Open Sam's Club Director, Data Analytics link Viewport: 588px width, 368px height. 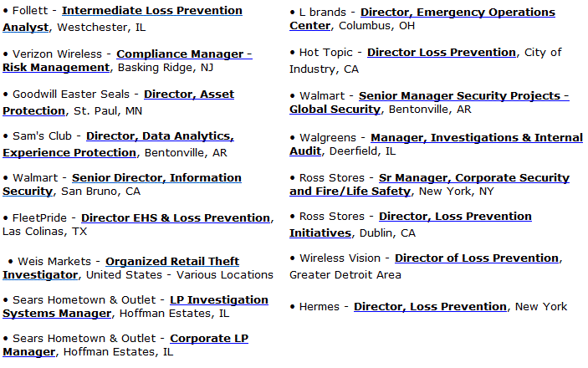(160, 136)
